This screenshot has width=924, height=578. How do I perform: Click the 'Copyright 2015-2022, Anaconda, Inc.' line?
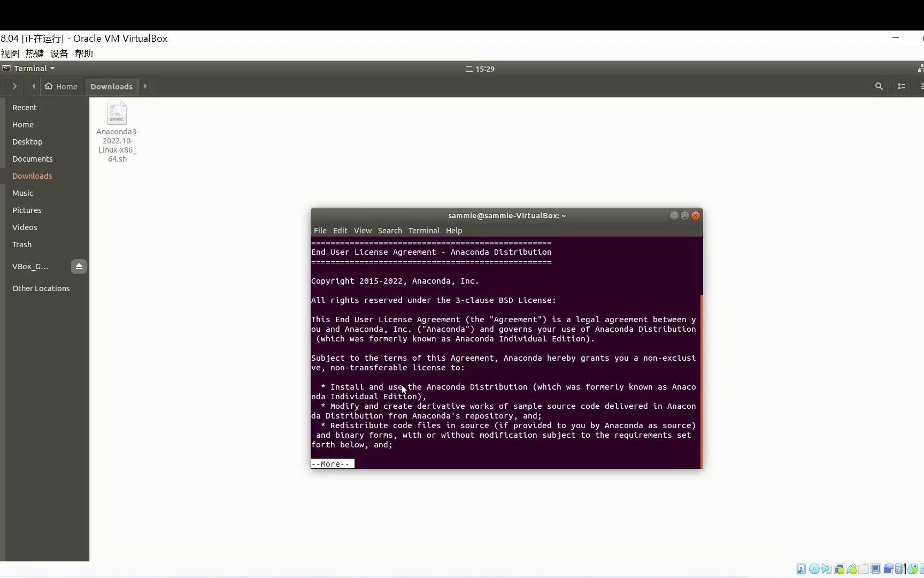395,281
